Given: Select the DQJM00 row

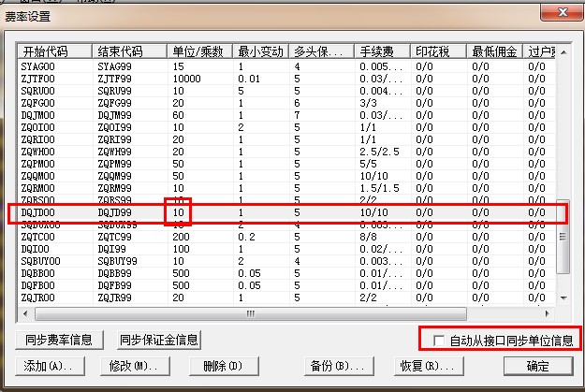Looking at the screenshot, I should [287, 115].
